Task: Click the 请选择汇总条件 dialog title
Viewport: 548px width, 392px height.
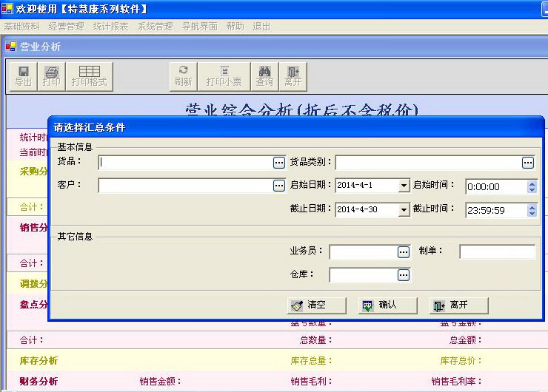Action: point(89,127)
